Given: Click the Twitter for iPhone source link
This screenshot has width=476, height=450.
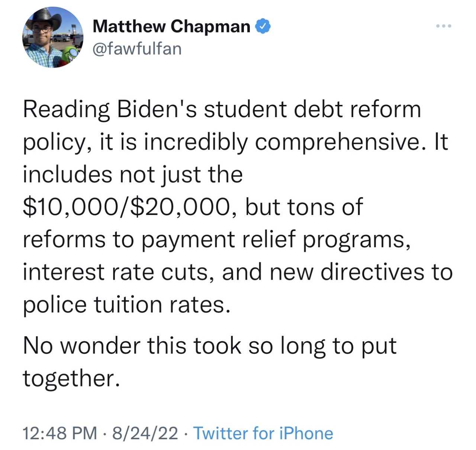Looking at the screenshot, I should (x=263, y=433).
